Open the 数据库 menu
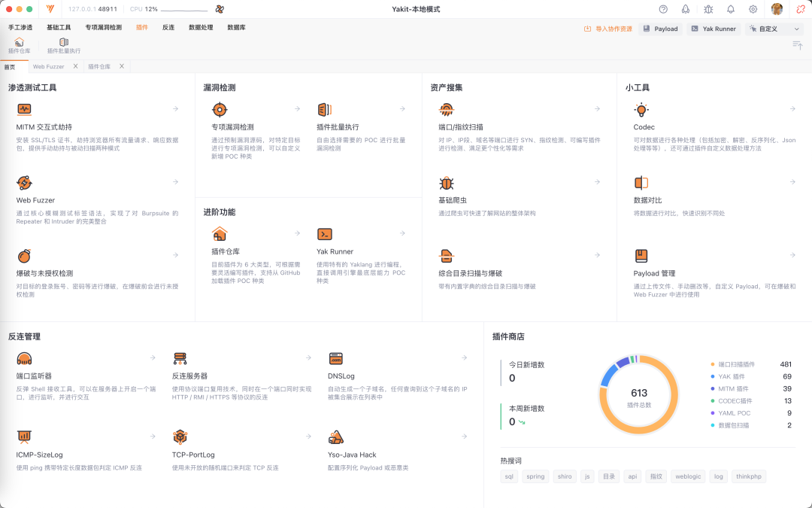The height and width of the screenshot is (508, 812). click(x=236, y=28)
